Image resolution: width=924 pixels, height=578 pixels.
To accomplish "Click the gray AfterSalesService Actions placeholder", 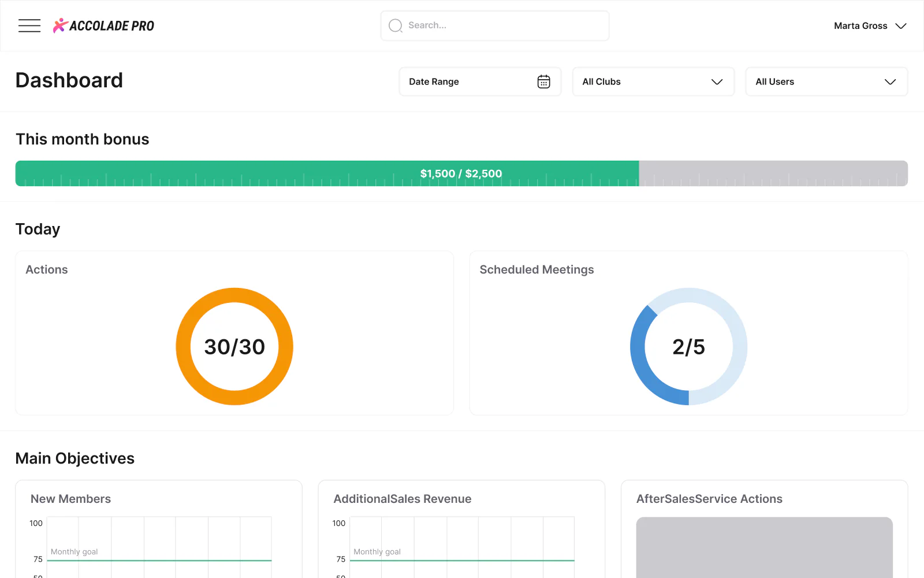I will 765,547.
